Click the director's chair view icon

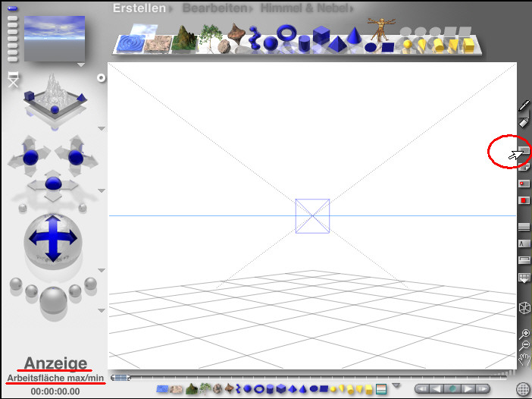pyautogui.click(x=14, y=80)
